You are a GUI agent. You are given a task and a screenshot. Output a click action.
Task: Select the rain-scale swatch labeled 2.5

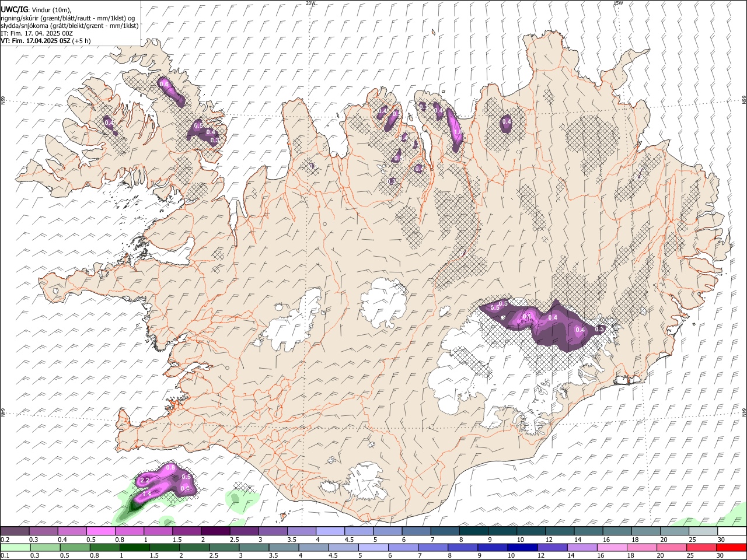[x=225, y=548]
